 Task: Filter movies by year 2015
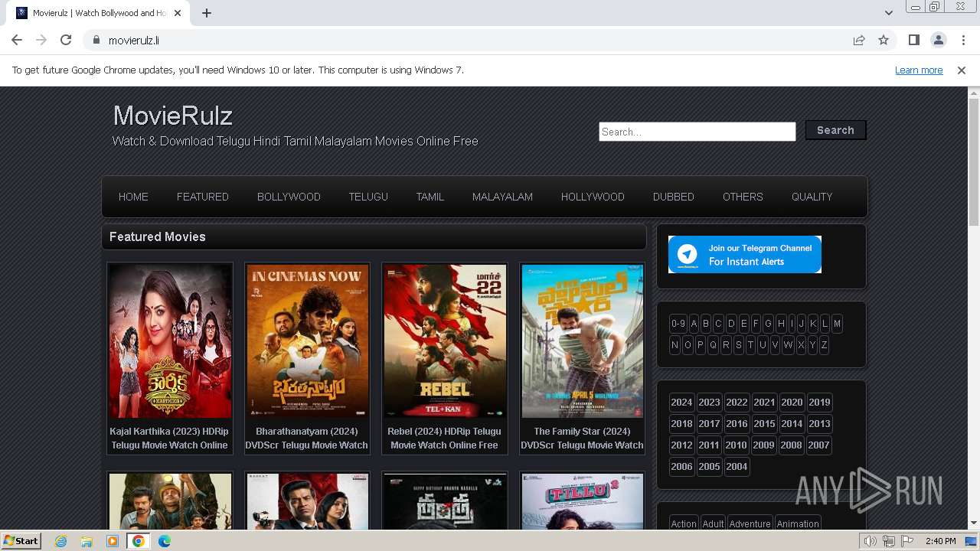click(x=764, y=423)
